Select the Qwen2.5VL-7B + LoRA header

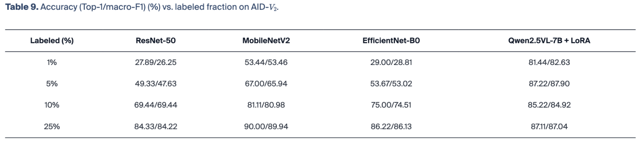click(549, 41)
